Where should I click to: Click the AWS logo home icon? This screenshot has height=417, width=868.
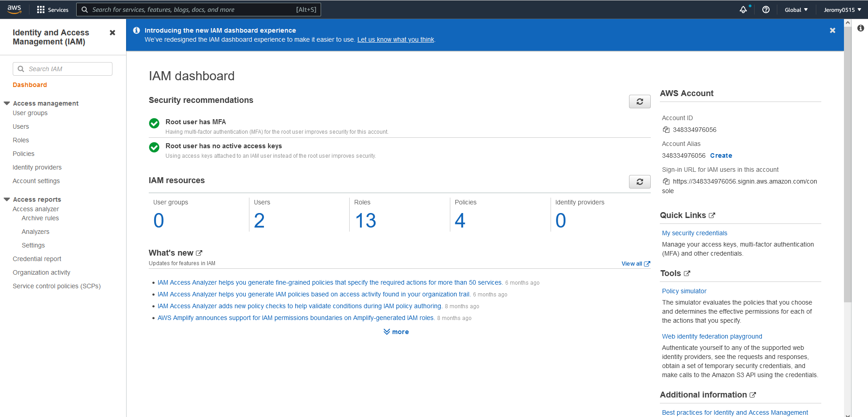click(15, 9)
